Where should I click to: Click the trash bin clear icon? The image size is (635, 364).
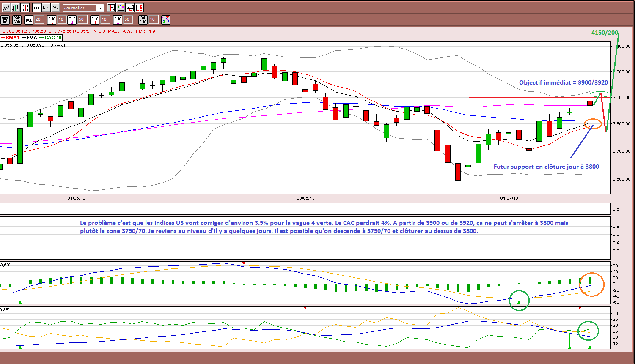tap(5, 19)
